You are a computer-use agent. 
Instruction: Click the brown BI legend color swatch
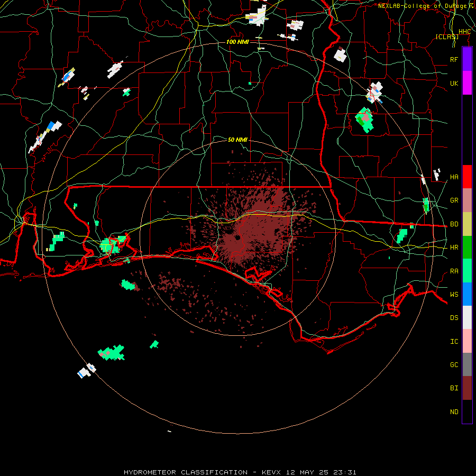click(x=467, y=388)
